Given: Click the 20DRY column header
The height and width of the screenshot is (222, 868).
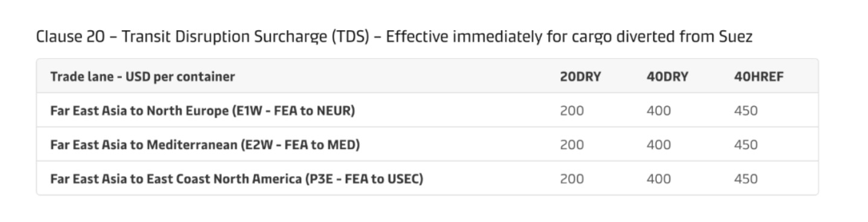Looking at the screenshot, I should 581,77.
